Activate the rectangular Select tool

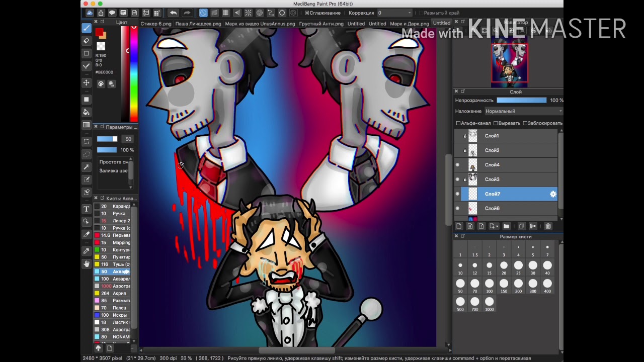click(87, 141)
